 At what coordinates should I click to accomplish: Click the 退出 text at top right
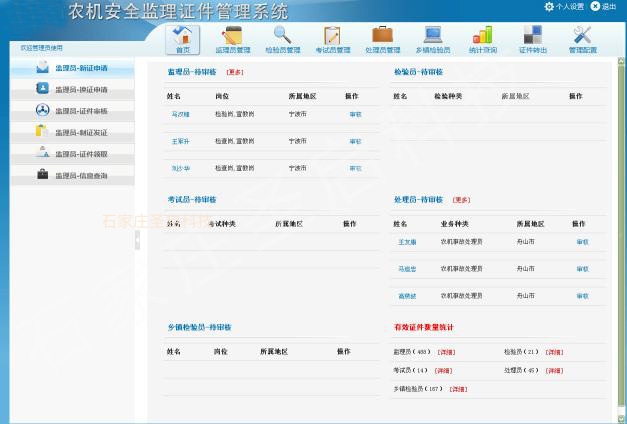click(x=609, y=6)
